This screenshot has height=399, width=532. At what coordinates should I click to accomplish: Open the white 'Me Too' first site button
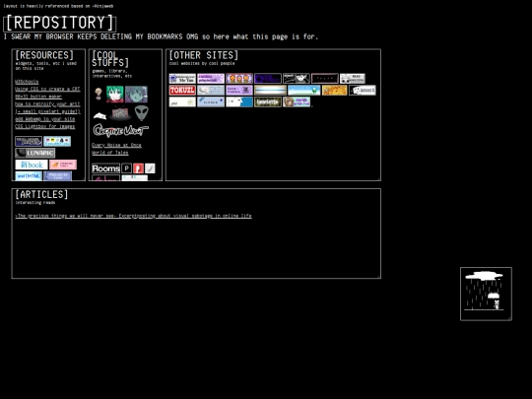pos(182,79)
